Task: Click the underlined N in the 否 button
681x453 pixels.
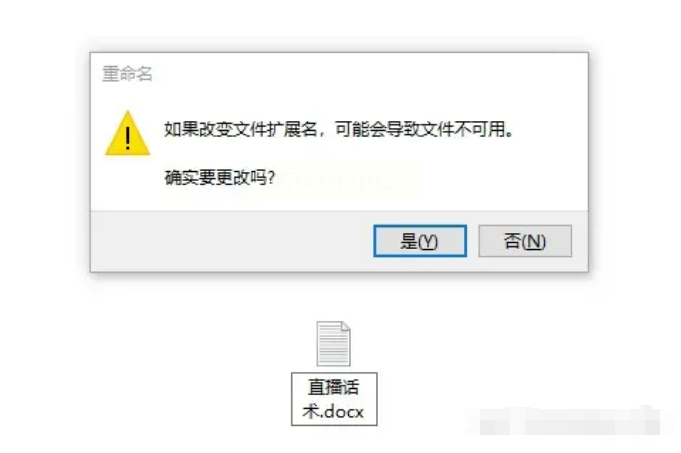Action: (534, 241)
